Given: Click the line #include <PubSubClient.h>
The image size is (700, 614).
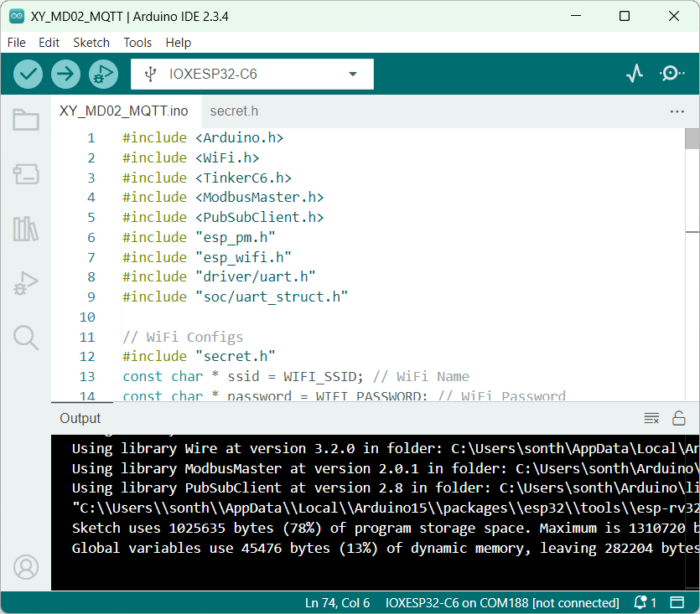Looking at the screenshot, I should click(x=223, y=217).
